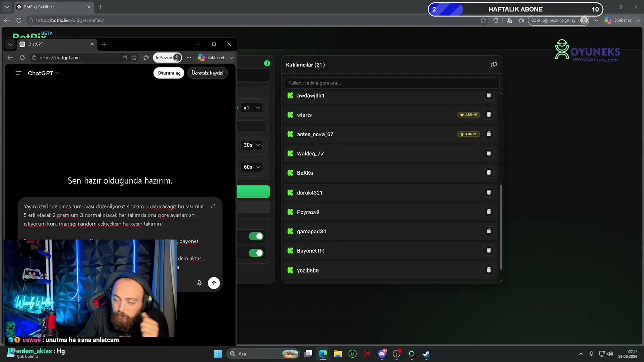Toggle the upper green switch in BotRix settings
The width and height of the screenshot is (644, 362).
[256, 236]
